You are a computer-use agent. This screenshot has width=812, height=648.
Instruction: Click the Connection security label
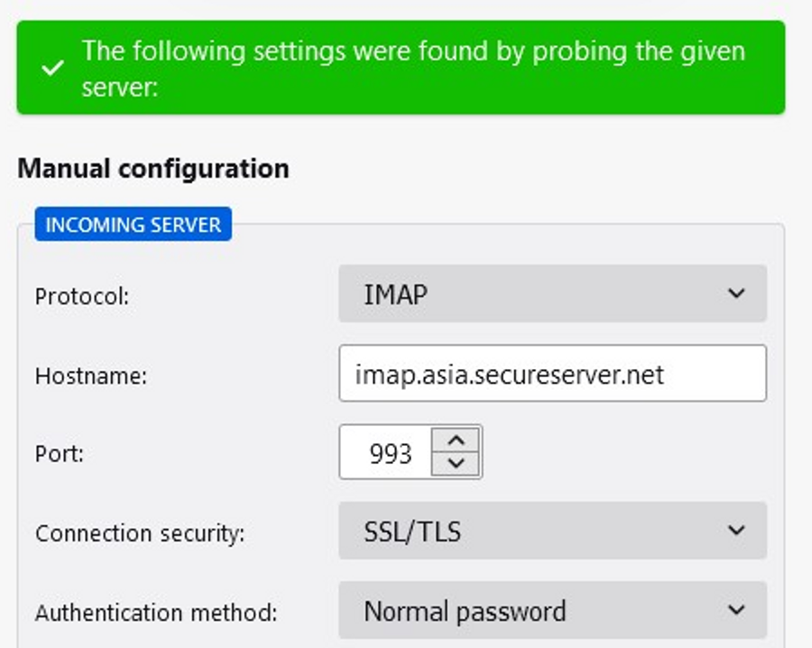point(140,533)
